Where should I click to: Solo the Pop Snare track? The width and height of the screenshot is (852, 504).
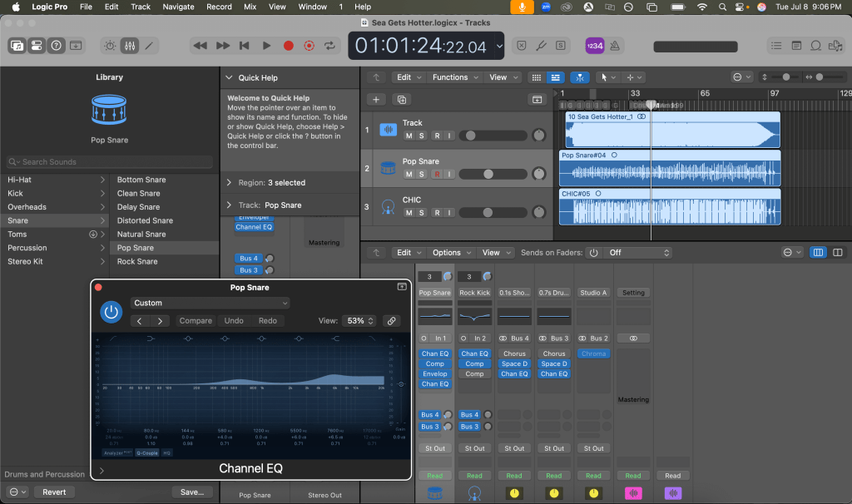[x=422, y=175]
